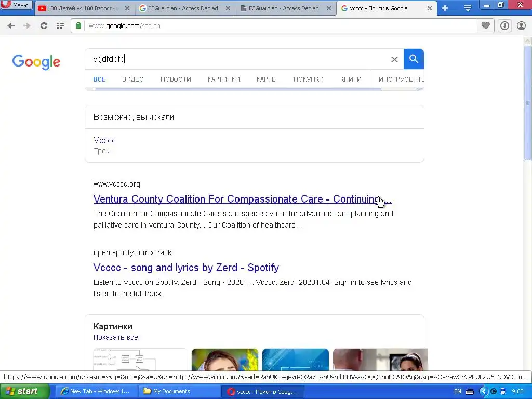Click the green padlock security icon

click(x=78, y=25)
